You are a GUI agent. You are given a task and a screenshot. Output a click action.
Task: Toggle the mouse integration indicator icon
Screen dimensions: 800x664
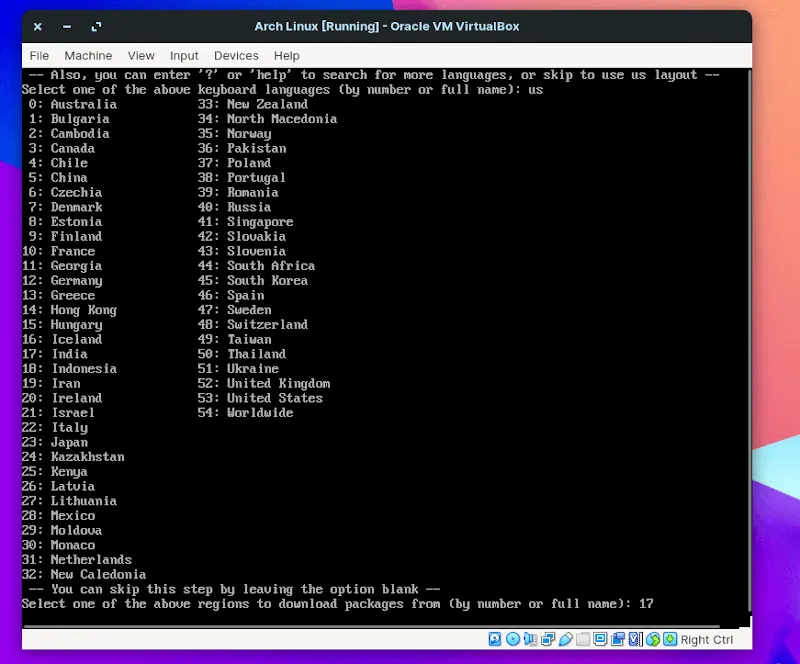click(x=653, y=639)
